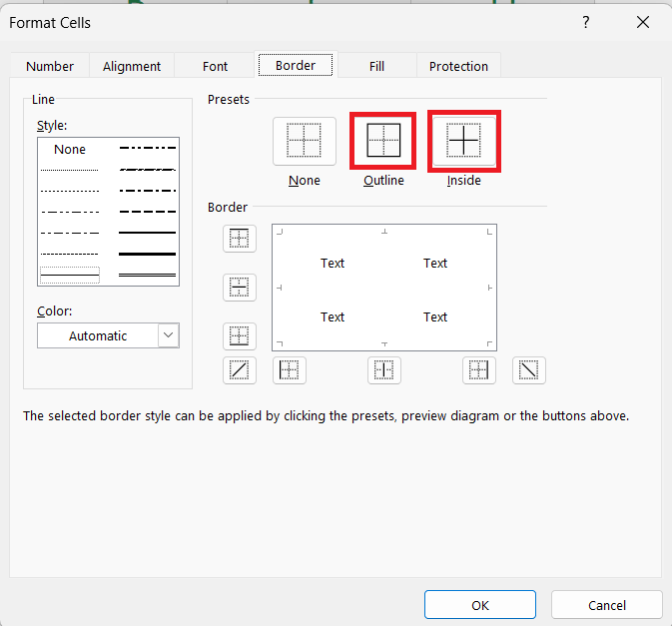Toggle the right border button
This screenshot has width=672, height=626.
click(479, 370)
